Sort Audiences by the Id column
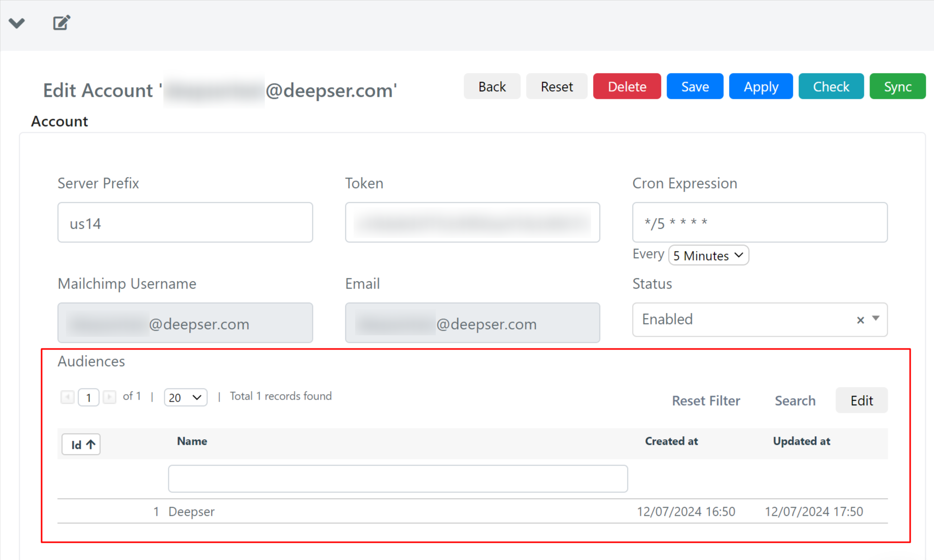This screenshot has height=560, width=934. [81, 444]
